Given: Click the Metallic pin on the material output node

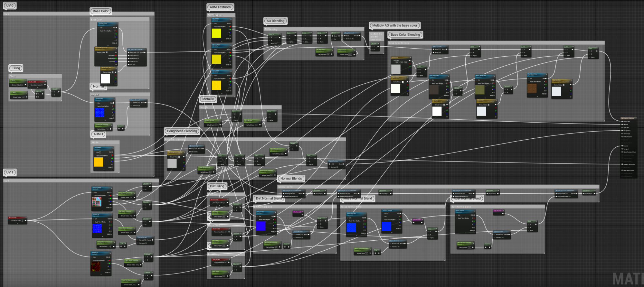Looking at the screenshot, I should point(622,125).
